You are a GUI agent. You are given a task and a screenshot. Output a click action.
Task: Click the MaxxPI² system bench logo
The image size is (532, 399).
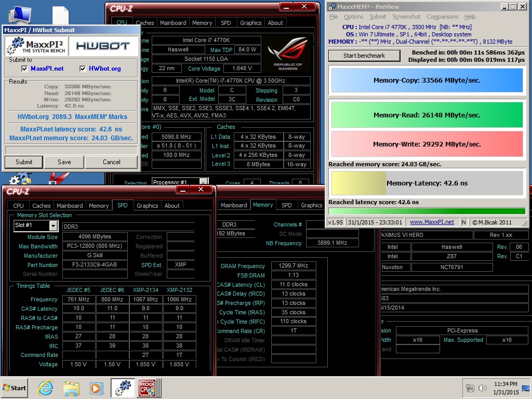click(x=36, y=46)
